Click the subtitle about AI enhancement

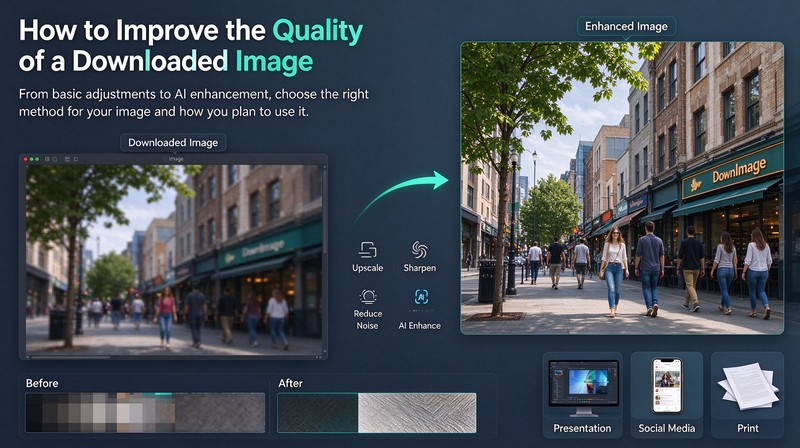[x=193, y=103]
